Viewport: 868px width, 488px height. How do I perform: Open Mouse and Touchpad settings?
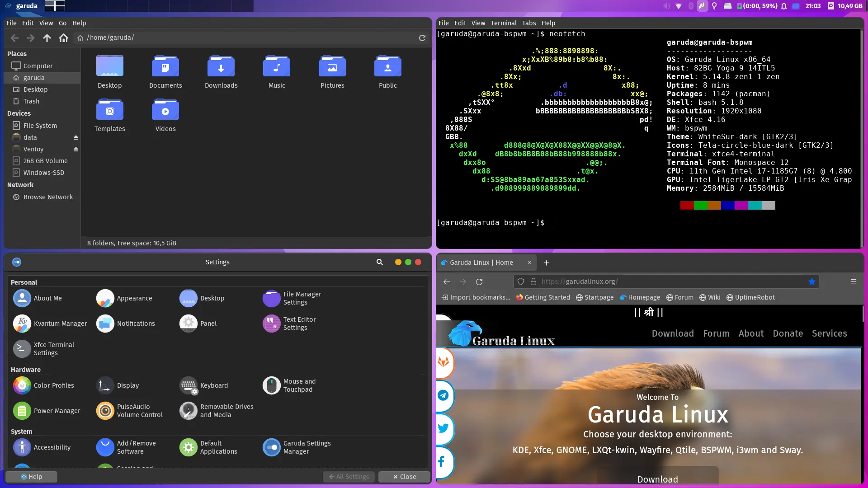coord(289,385)
